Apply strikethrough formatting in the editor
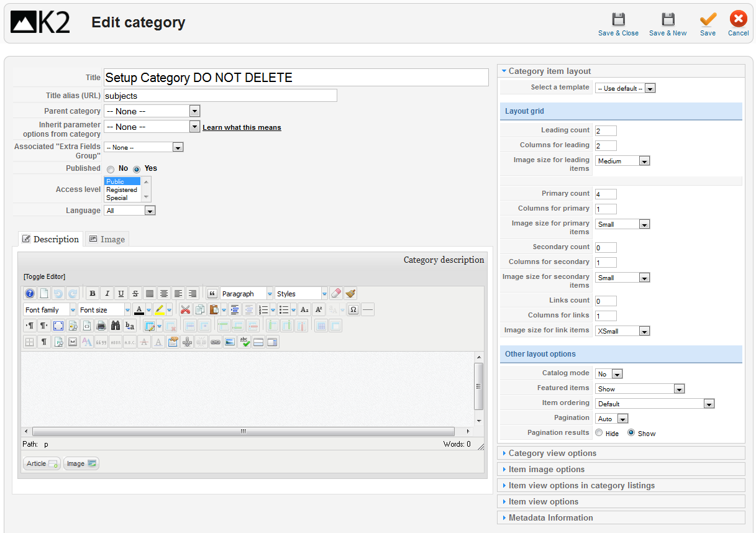This screenshot has height=533, width=756. click(135, 294)
